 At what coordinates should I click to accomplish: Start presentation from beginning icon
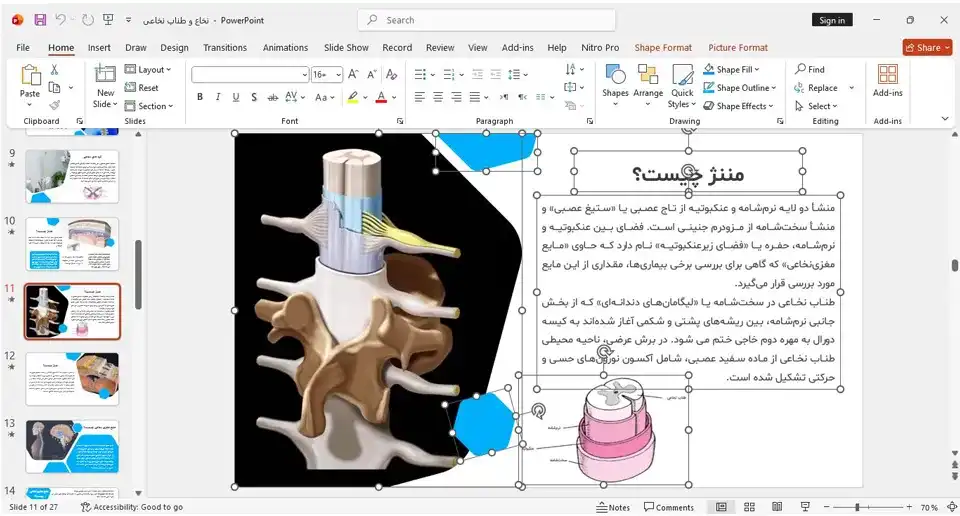108,20
